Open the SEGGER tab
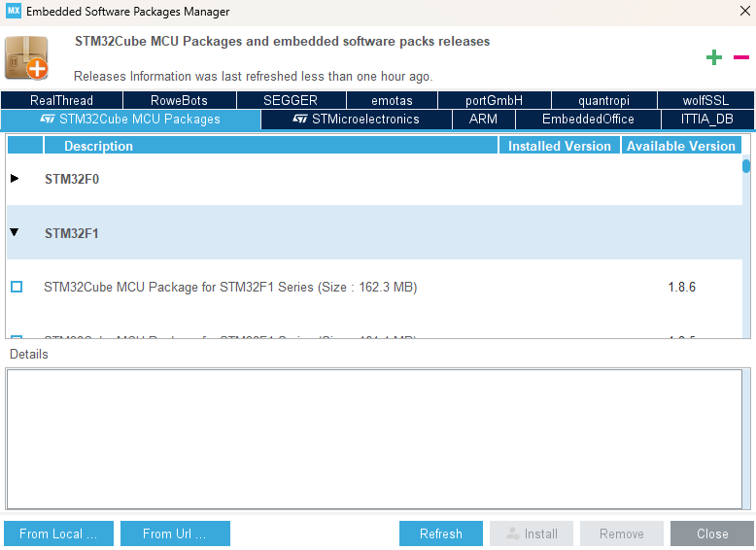The image size is (756, 550). tap(291, 100)
